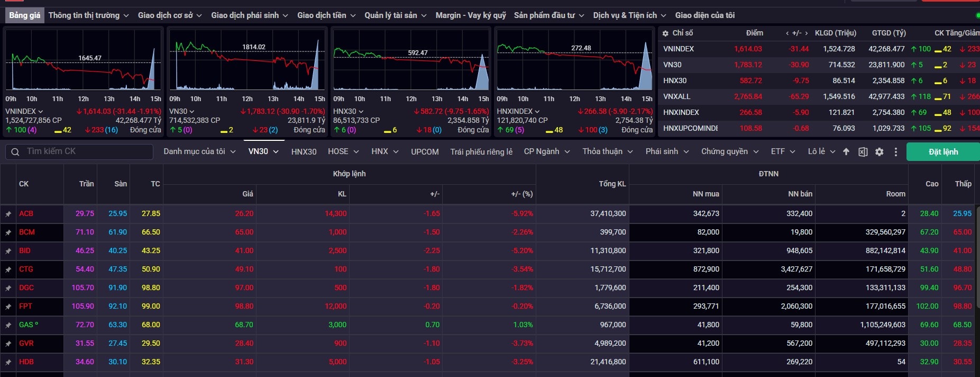980x377 pixels.
Task: Pin the FPT row
Action: [x=8, y=307]
